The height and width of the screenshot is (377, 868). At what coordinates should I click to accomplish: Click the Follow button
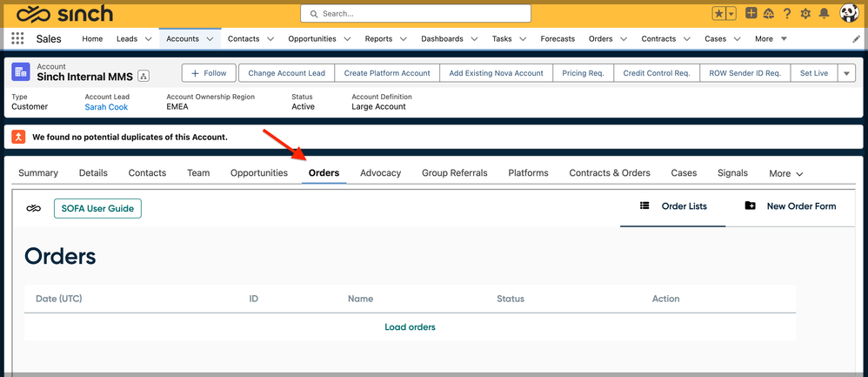[209, 73]
